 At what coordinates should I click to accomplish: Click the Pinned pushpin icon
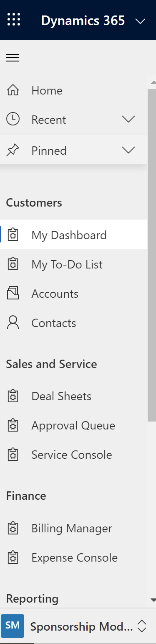tap(13, 150)
